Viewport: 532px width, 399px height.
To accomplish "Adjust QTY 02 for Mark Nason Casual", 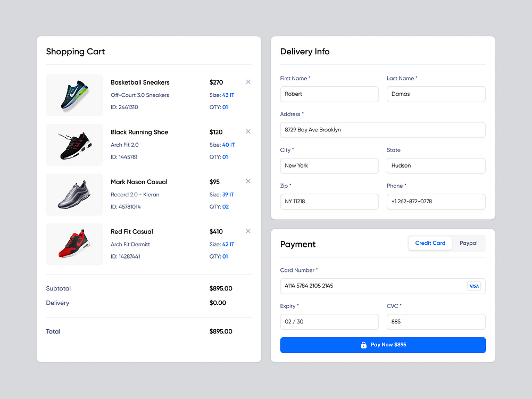I will [226, 207].
